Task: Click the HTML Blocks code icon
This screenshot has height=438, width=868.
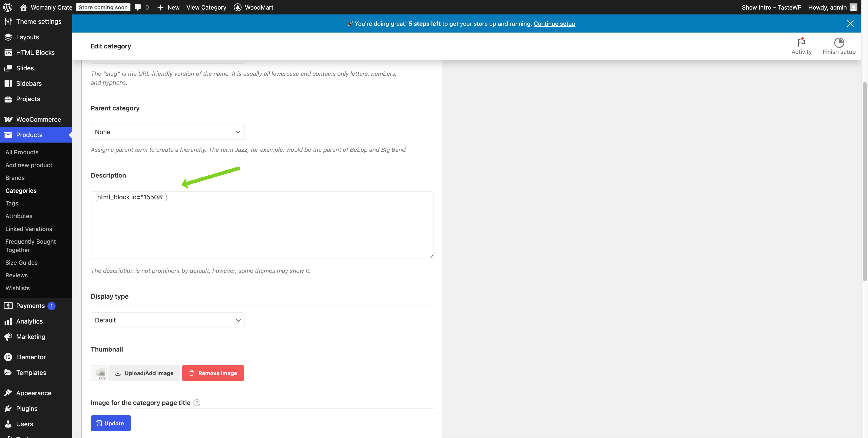Action: pyautogui.click(x=8, y=53)
